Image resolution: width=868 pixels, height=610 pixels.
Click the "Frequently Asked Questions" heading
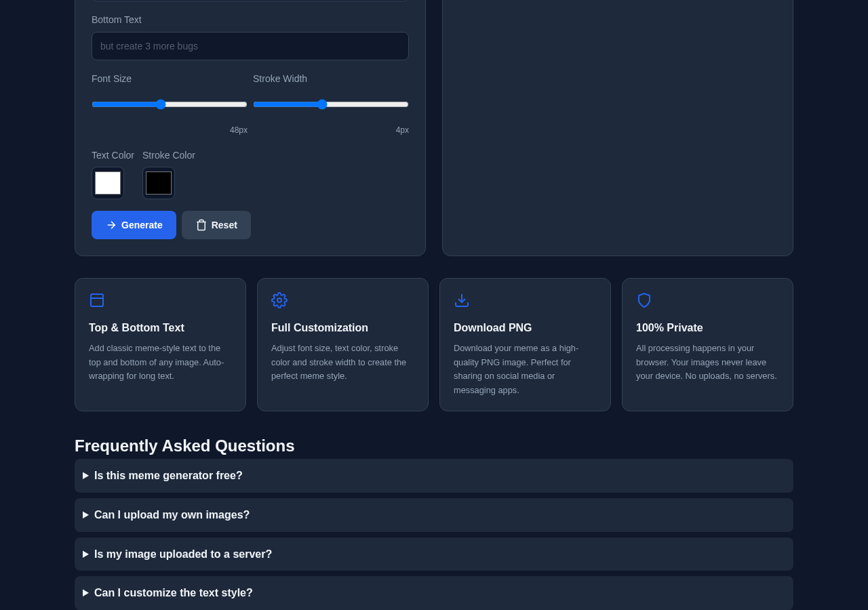coord(184,446)
